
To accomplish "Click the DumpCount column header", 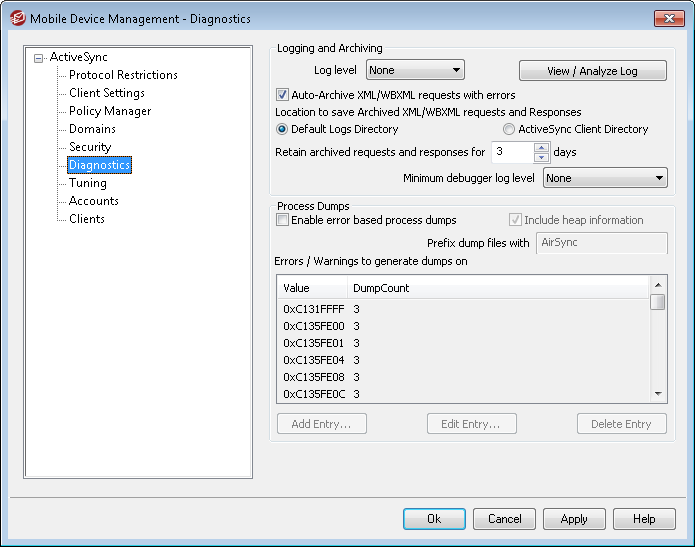I will click(x=381, y=288).
